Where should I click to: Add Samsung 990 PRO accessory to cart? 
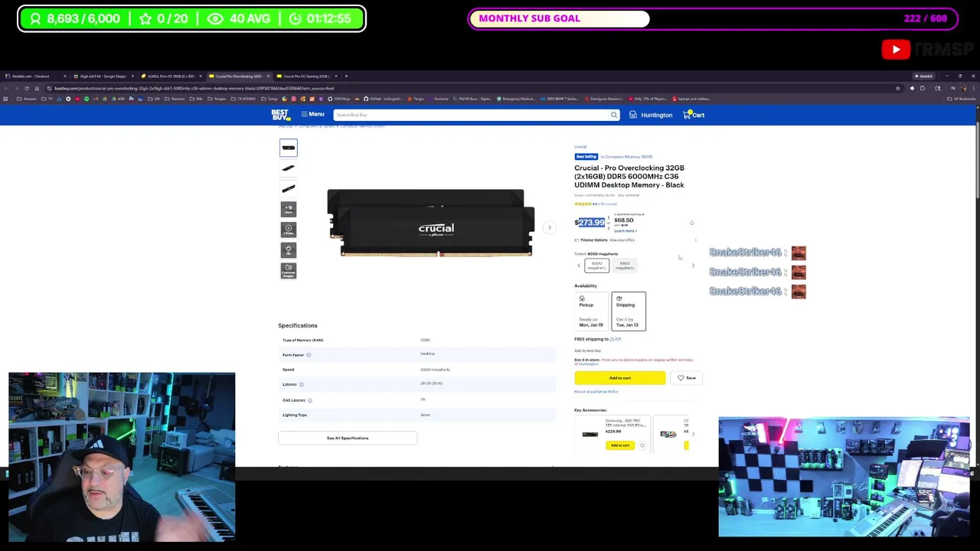click(x=620, y=445)
